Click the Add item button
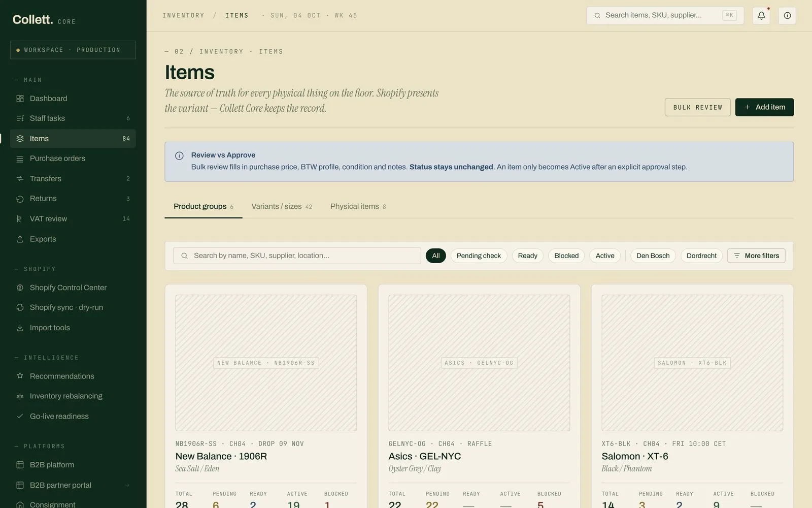812x508 pixels. (764, 107)
